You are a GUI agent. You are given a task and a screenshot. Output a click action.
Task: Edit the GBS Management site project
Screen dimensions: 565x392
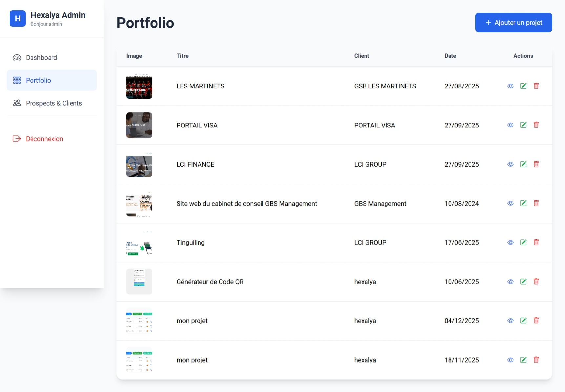(x=523, y=203)
